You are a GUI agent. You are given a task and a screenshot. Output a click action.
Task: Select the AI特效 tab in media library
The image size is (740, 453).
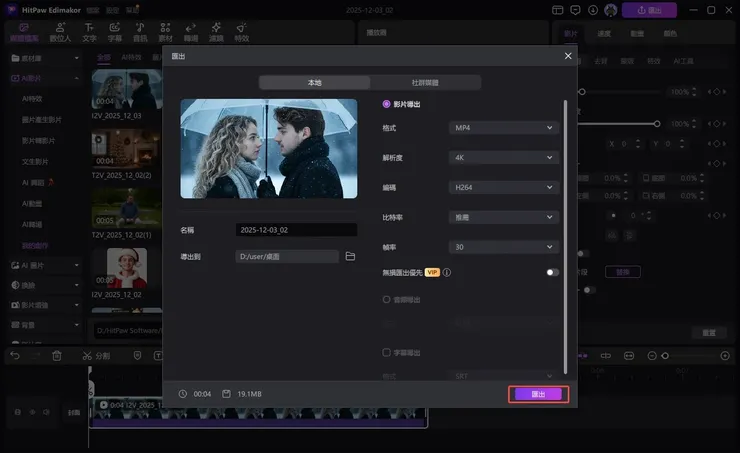click(x=131, y=57)
